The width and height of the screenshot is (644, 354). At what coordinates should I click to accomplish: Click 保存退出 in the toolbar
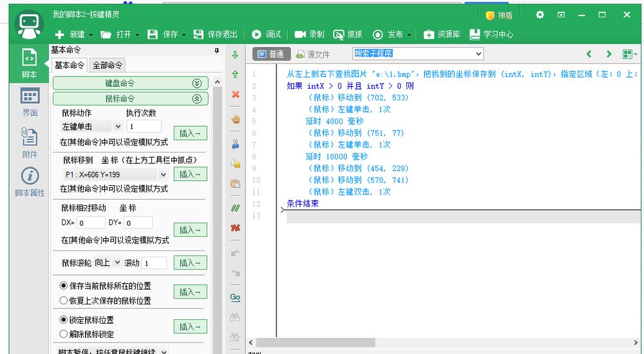pyautogui.click(x=216, y=35)
